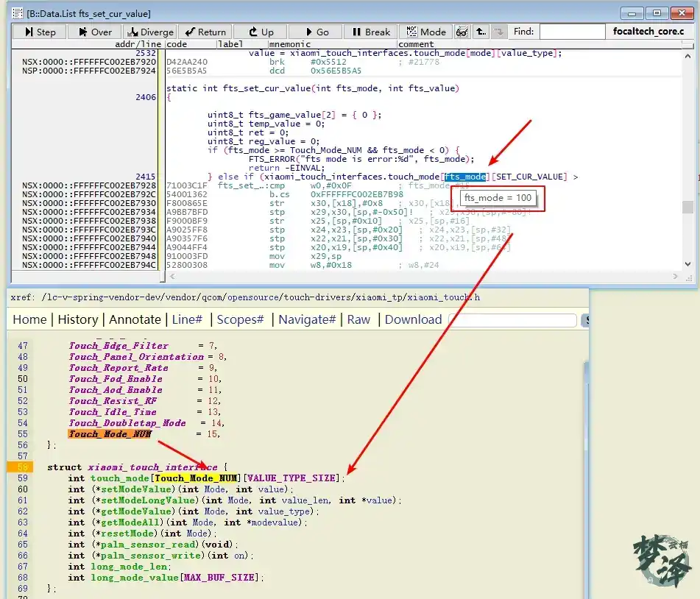Click MAX_BUF_SIZE identifier on line 68
Screen dimensions: 700x599
coord(219,578)
